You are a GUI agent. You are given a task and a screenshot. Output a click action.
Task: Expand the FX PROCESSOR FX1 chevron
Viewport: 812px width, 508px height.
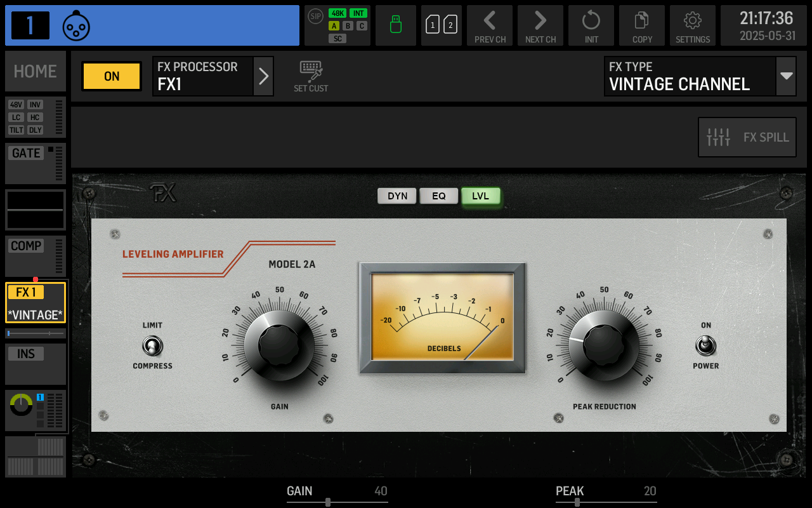pos(264,76)
